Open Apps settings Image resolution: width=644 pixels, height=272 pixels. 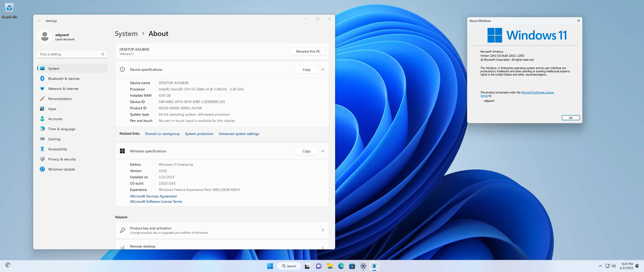(52, 109)
